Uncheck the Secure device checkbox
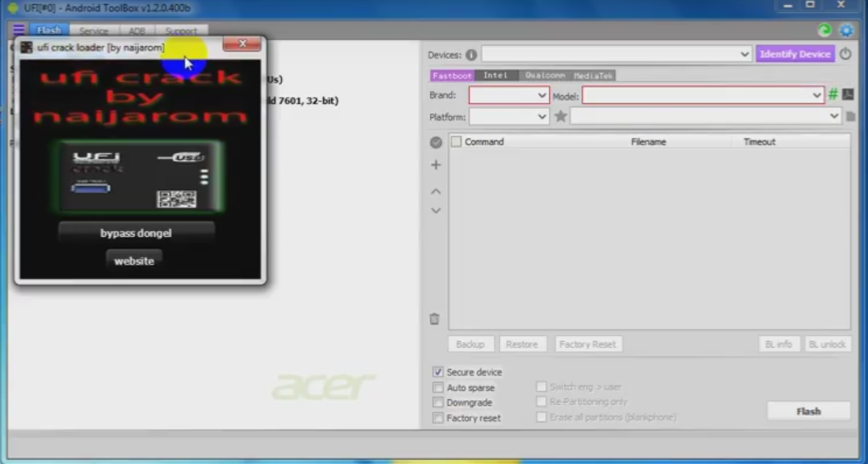Viewport: 868px width, 464px height. point(438,371)
